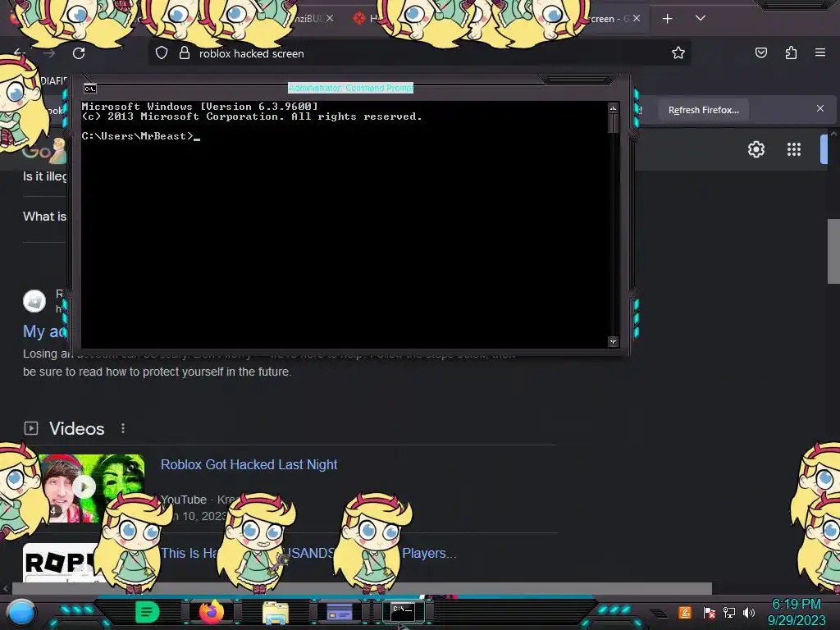Open Google apps grid

pos(794,149)
